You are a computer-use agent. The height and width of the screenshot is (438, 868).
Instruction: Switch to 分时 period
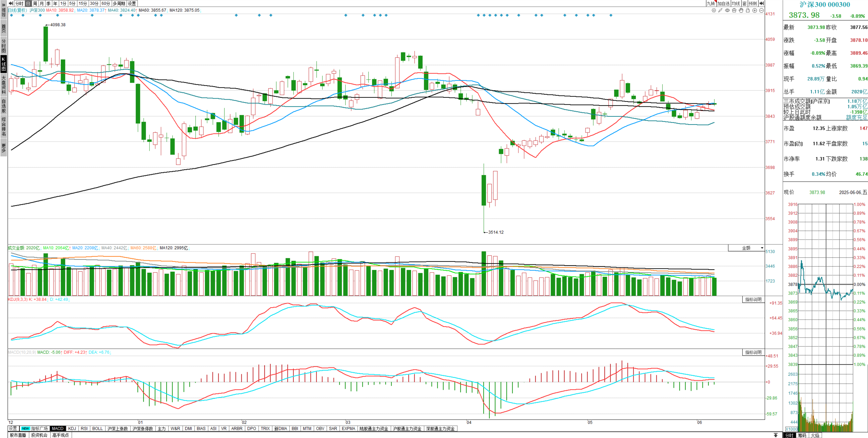(19, 3)
